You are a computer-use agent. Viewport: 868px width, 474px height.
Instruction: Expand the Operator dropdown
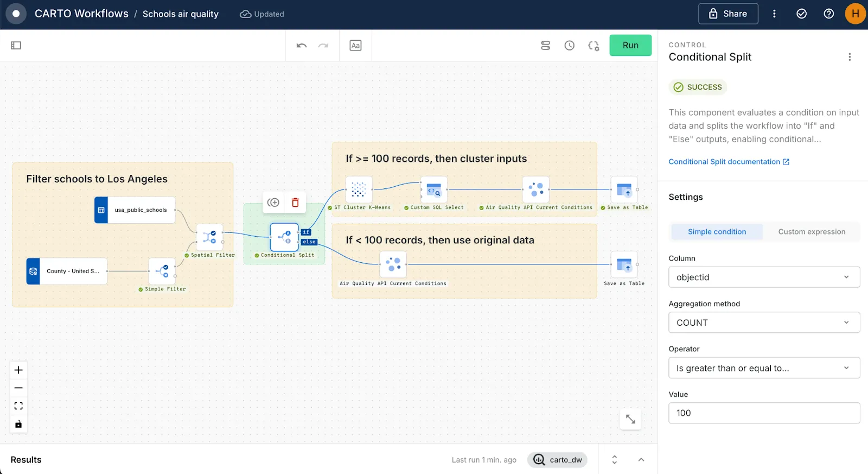764,368
